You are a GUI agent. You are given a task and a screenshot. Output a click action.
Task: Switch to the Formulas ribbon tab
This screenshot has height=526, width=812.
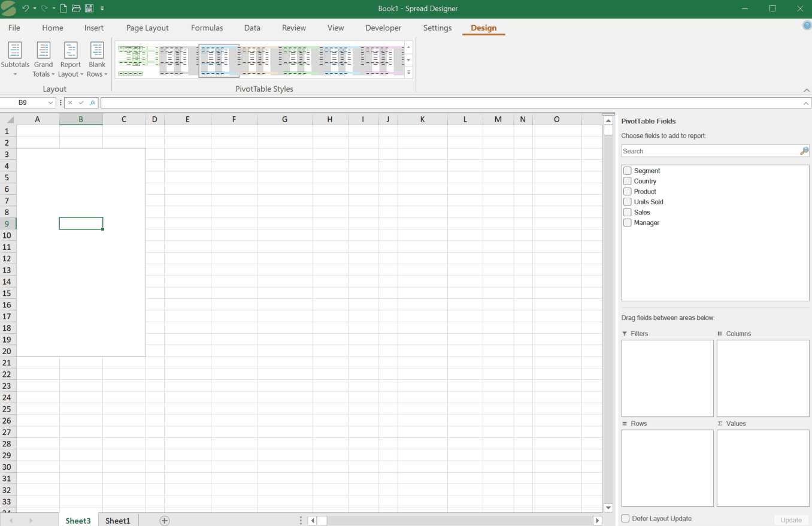[207, 28]
